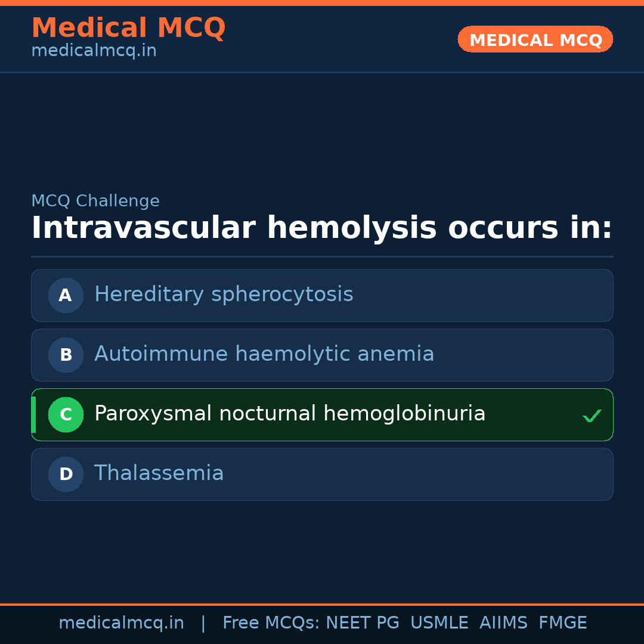Click the Intravascular hemolysis question heading
The width and height of the screenshot is (644, 644).
321,228
